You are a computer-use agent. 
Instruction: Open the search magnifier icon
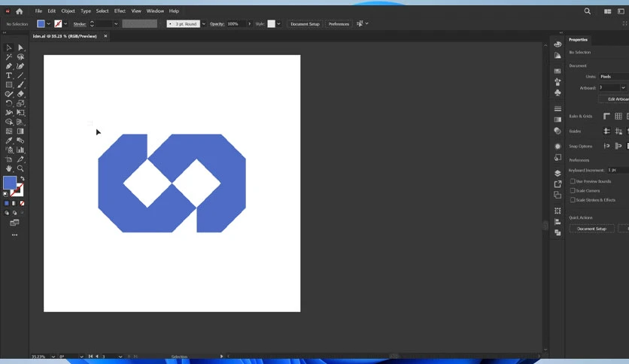pos(588,11)
